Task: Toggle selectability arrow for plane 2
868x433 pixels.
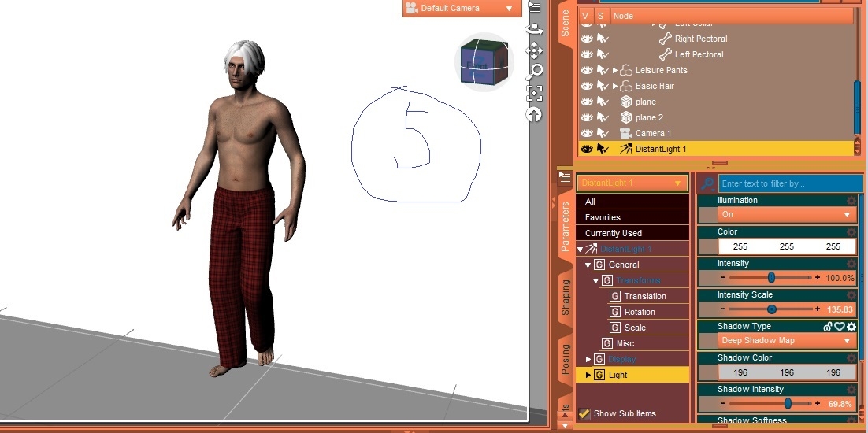Action: pyautogui.click(x=603, y=117)
